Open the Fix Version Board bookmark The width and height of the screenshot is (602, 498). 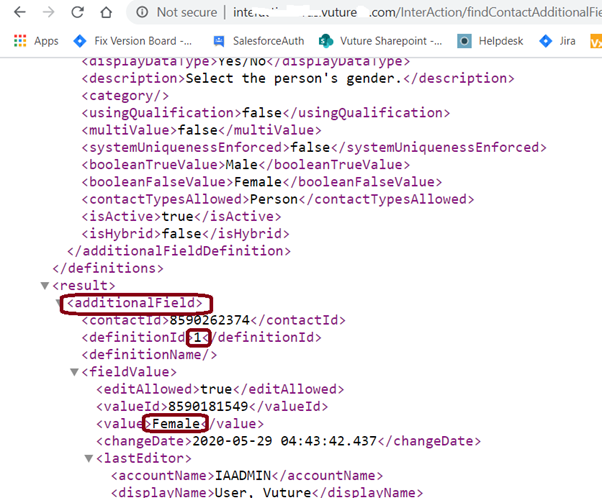coord(132,41)
